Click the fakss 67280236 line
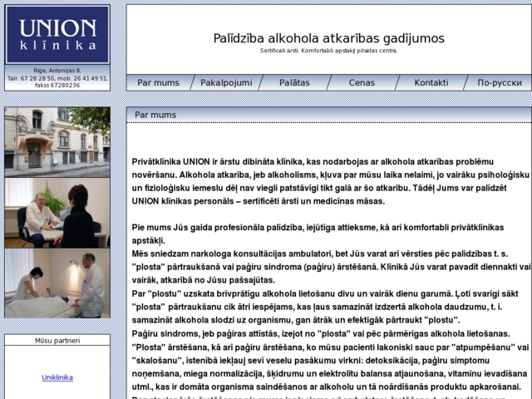This screenshot has height=399, width=532. pos(57,85)
